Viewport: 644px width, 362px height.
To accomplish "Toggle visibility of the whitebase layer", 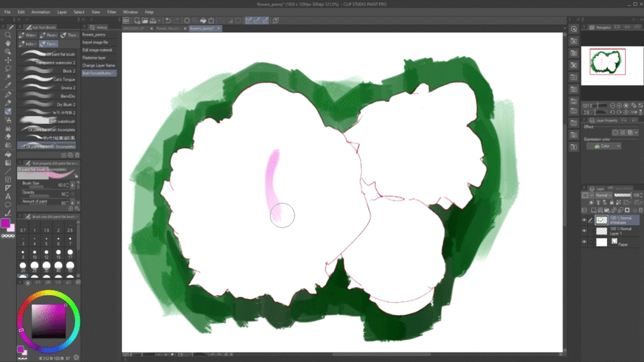I will click(x=584, y=221).
